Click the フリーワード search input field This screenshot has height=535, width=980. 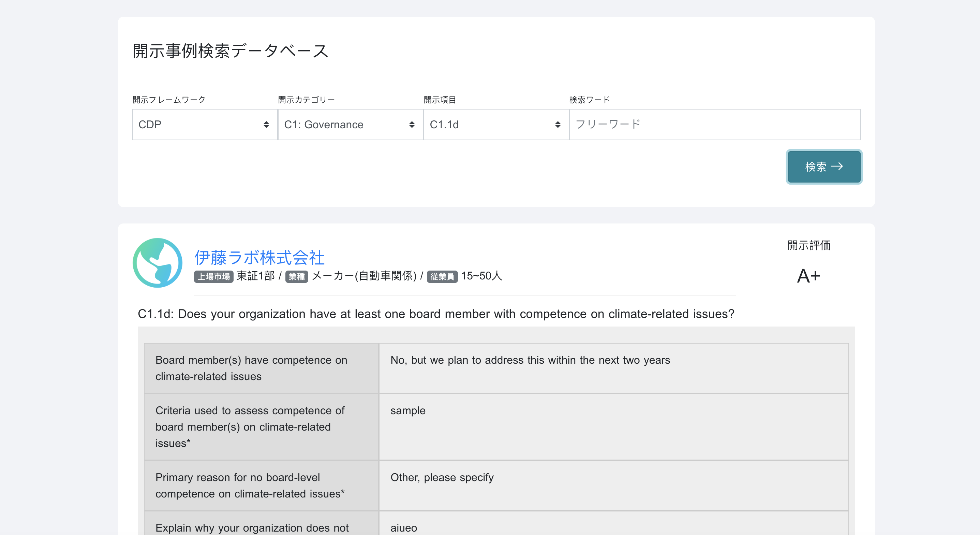(x=714, y=125)
